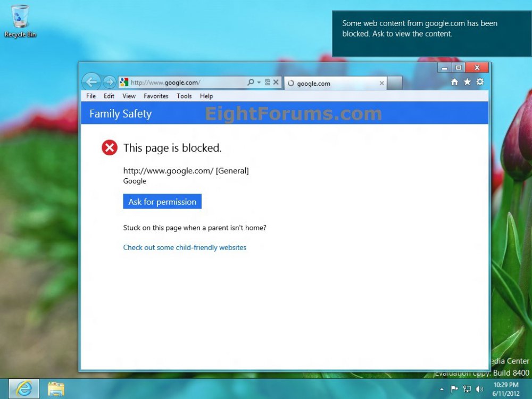Open the Home page icon
This screenshot has height=399, width=532.
454,82
